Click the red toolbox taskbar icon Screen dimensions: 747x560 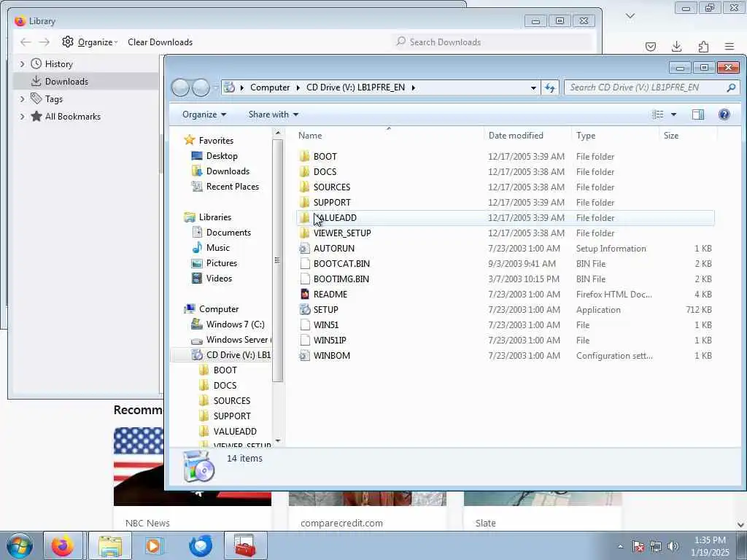coord(245,545)
